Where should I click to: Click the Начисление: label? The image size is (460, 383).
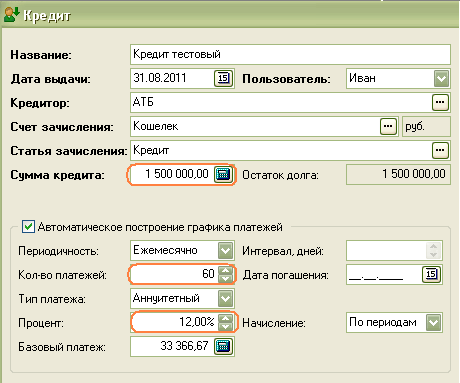coord(274,323)
